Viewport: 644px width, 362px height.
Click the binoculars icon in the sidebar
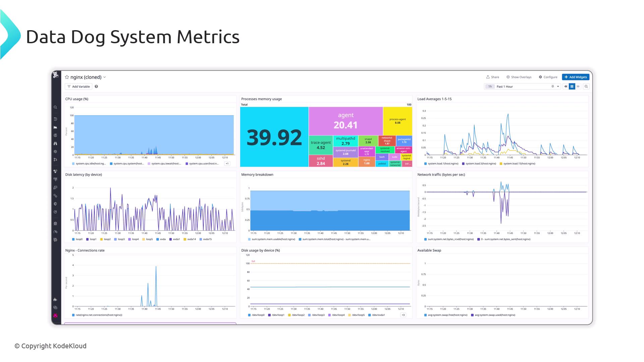[55, 143]
